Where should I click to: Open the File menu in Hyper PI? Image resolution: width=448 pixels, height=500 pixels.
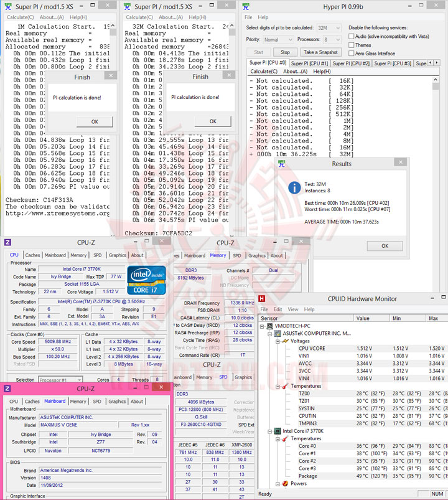[x=248, y=17]
